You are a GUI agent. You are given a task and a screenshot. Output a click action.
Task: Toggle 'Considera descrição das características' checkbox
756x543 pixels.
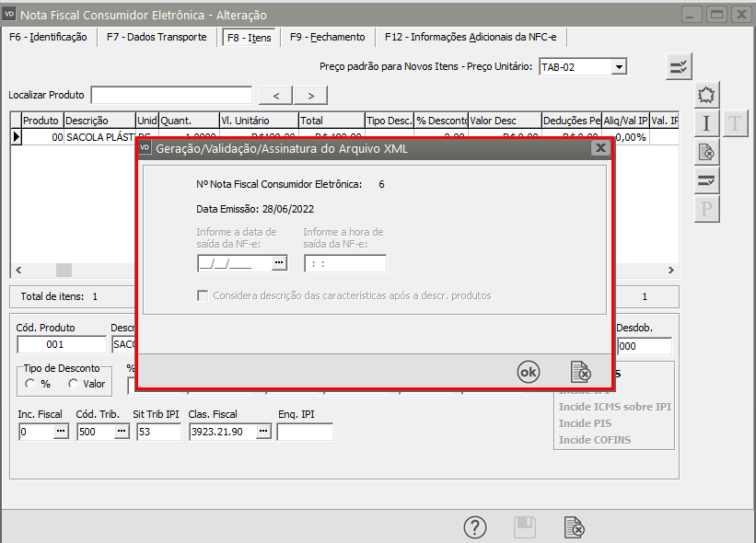click(x=203, y=295)
